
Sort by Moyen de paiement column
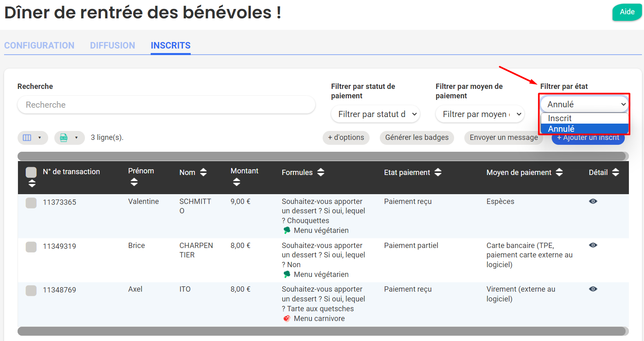[x=559, y=173]
